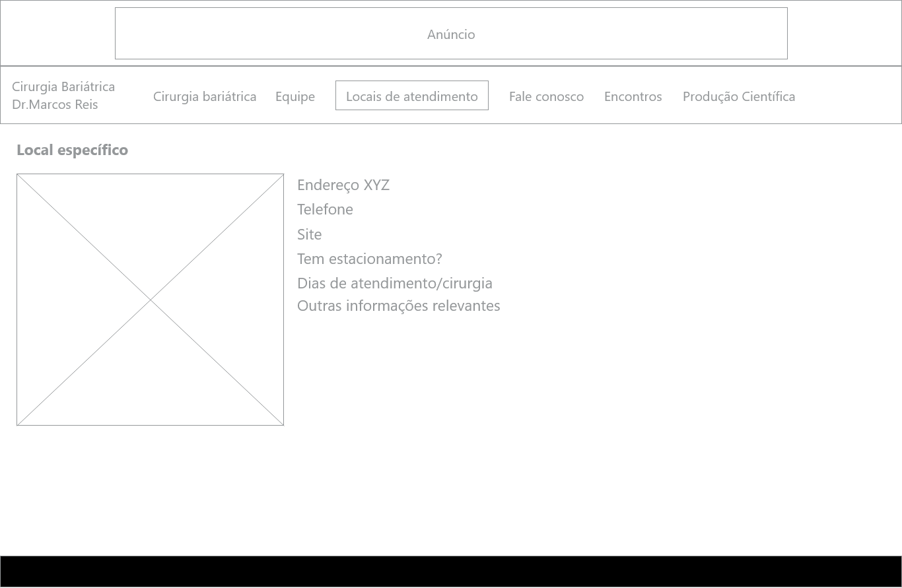Click the Local específico heading

tap(73, 150)
